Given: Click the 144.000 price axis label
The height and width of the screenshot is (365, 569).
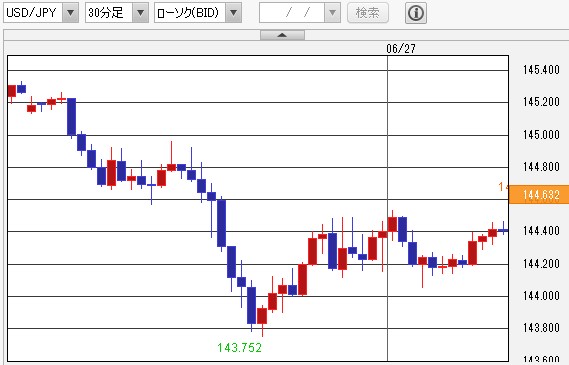Looking at the screenshot, I should [x=541, y=296].
